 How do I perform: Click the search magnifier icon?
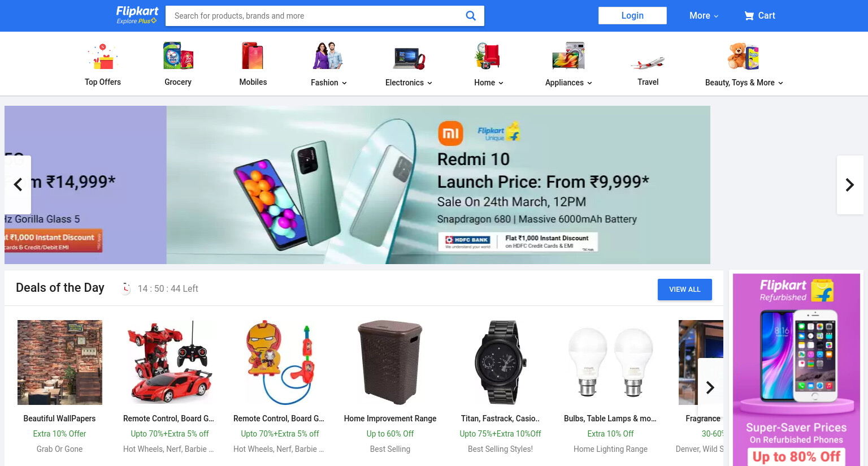coord(470,16)
